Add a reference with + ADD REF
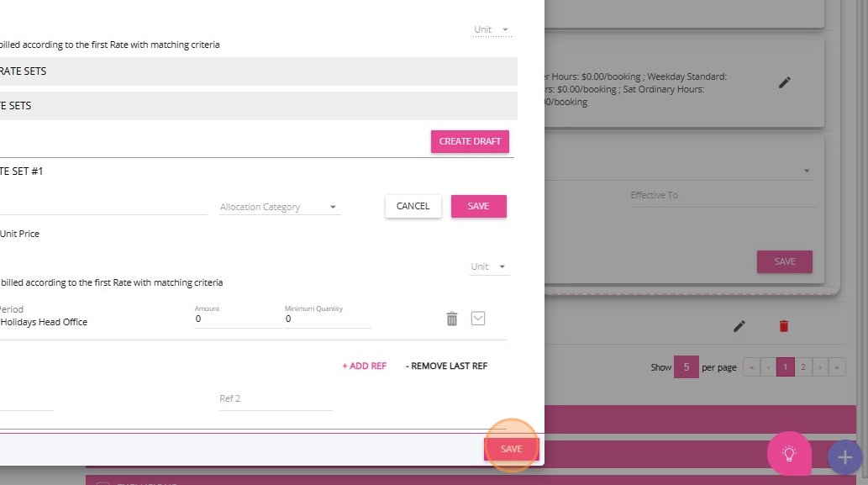 [364, 366]
